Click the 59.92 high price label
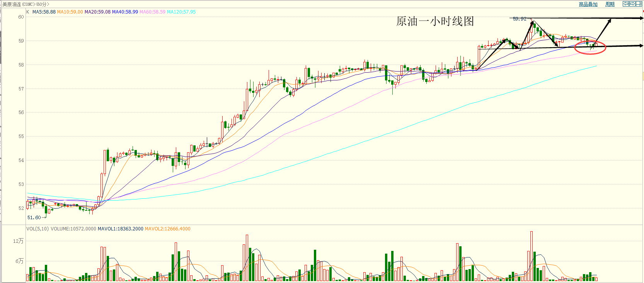The image size is (644, 283). (520, 19)
